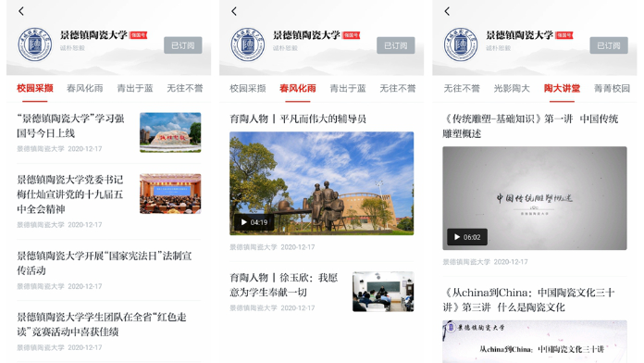
Task: Tap source and date under 06:02 video
Action: tap(486, 262)
